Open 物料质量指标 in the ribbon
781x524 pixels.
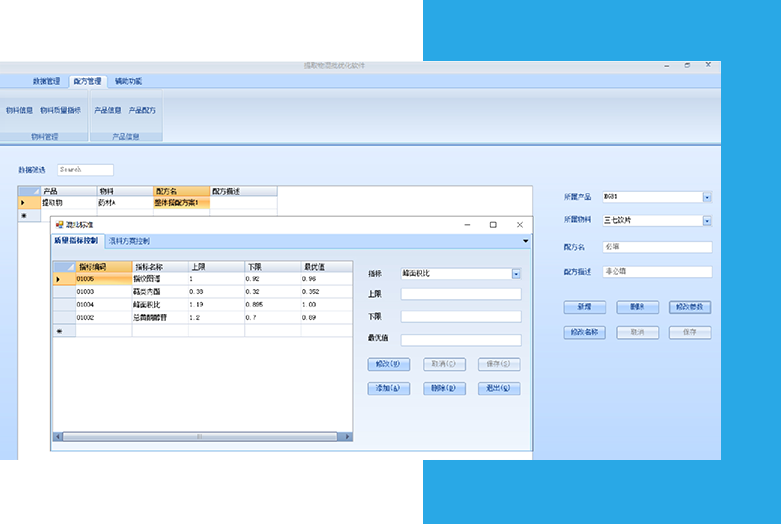[60, 110]
